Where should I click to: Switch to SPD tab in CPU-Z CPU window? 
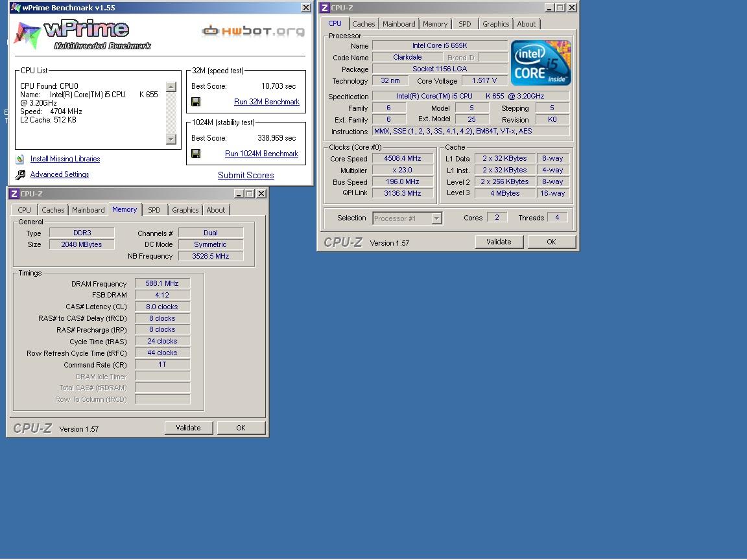(x=464, y=24)
